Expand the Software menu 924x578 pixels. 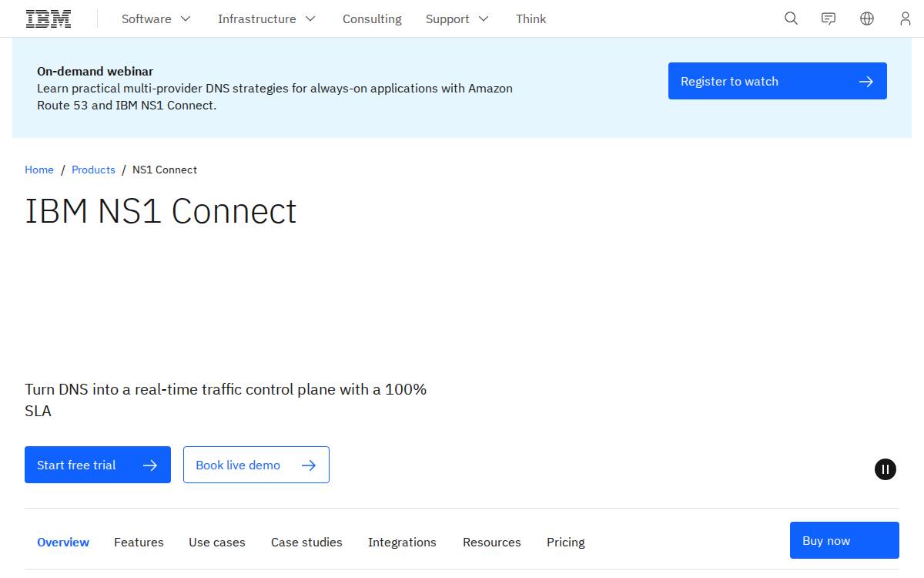[156, 18]
